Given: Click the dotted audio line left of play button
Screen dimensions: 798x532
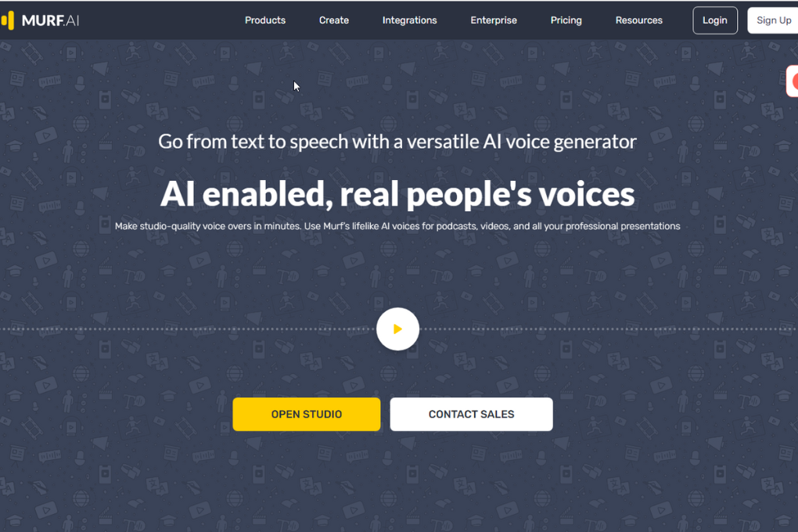Looking at the screenshot, I should (188, 329).
